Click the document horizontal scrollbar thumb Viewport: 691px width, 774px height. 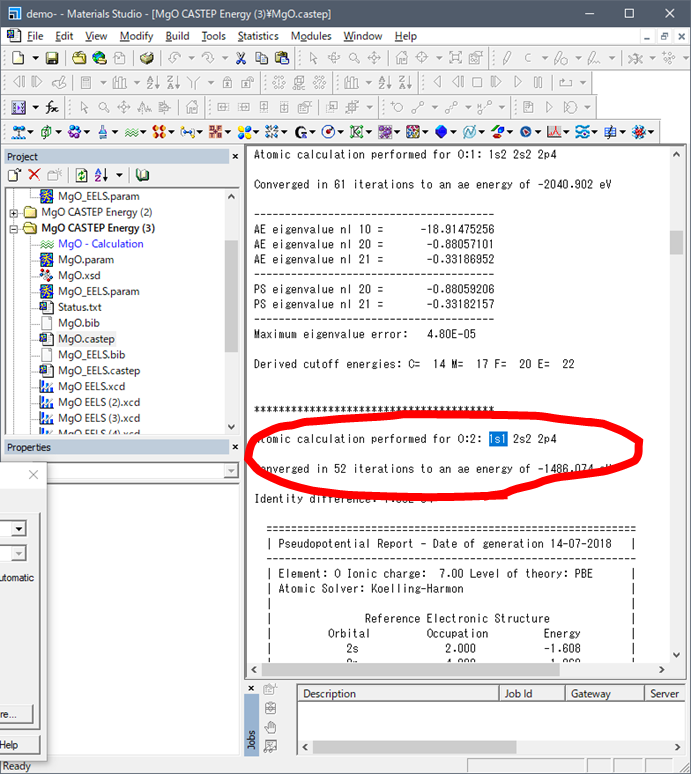(x=411, y=670)
